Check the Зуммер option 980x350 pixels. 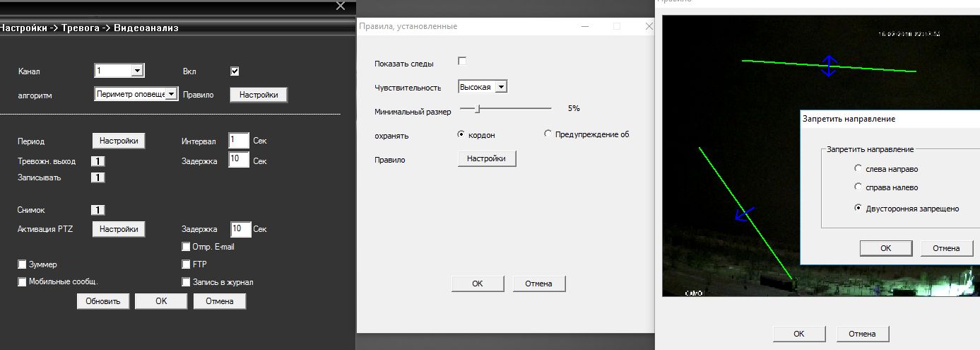tap(23, 264)
